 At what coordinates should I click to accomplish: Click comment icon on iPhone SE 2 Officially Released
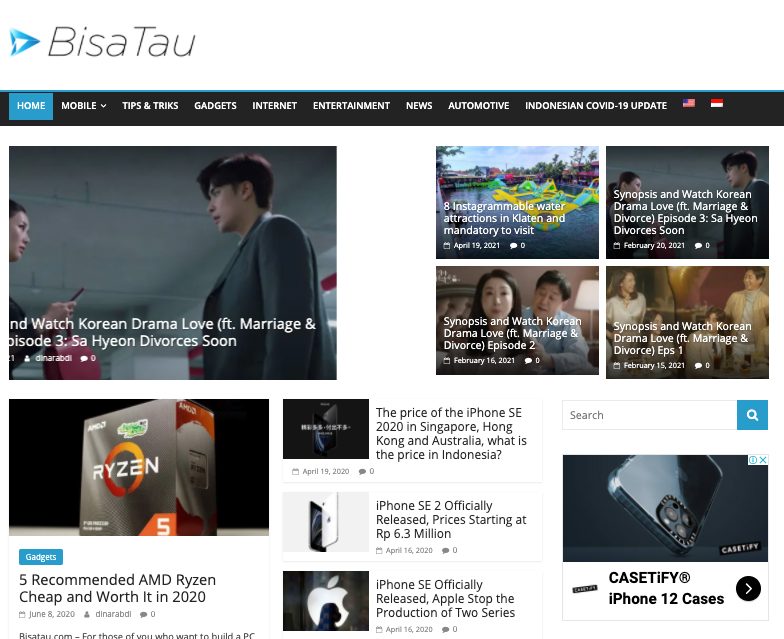[445, 550]
